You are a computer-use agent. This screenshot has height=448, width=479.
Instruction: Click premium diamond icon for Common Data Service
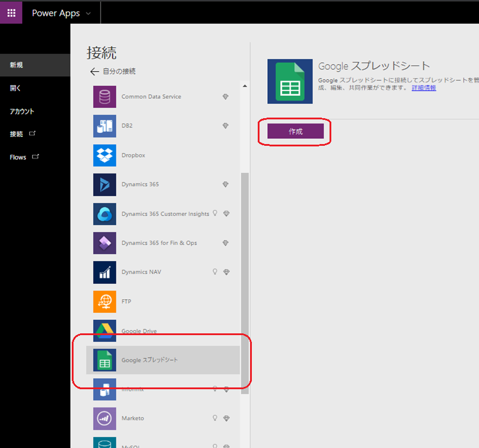[225, 97]
